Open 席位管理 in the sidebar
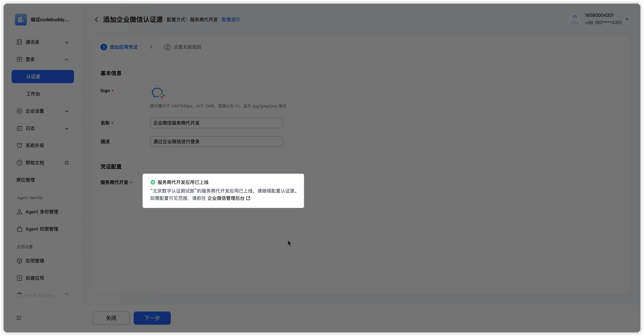This screenshot has width=644, height=336. 26,180
